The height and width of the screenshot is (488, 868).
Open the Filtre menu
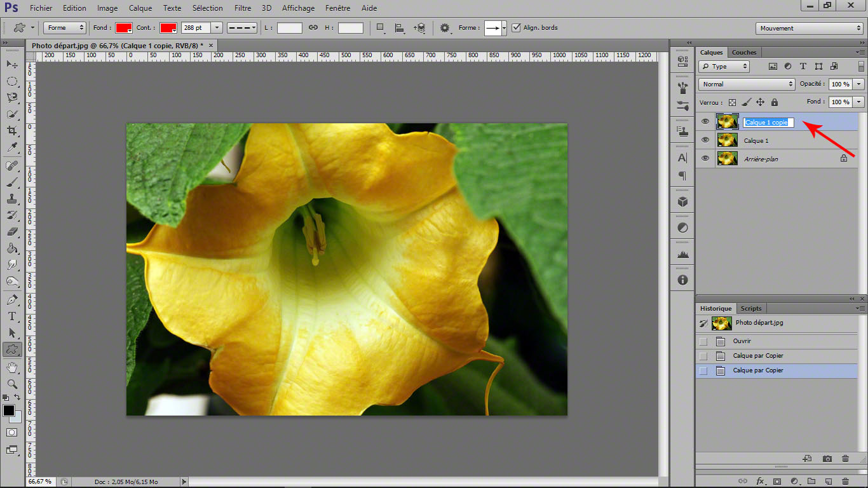tap(242, 8)
